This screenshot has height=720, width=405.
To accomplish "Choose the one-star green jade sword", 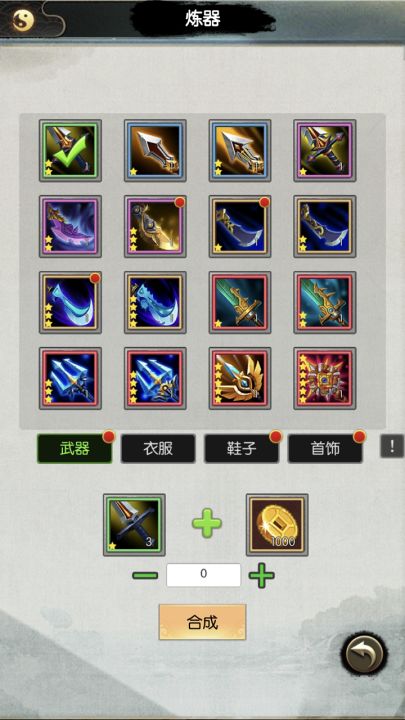I will pos(240,302).
